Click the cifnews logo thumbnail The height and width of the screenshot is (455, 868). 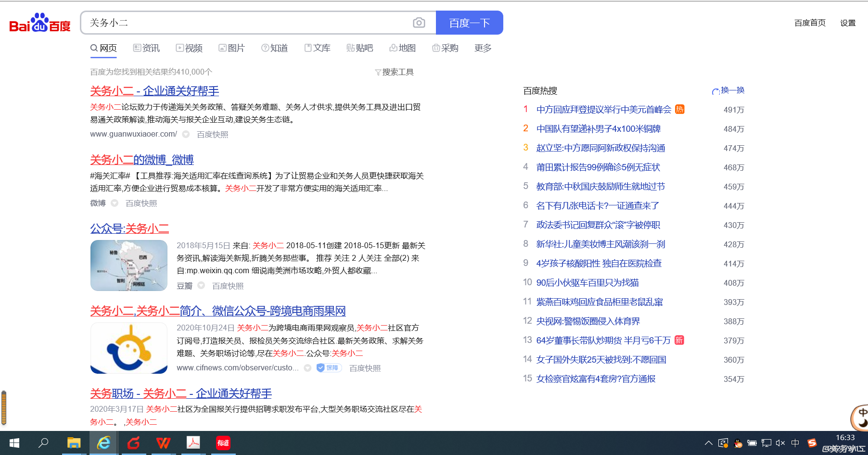tap(129, 348)
